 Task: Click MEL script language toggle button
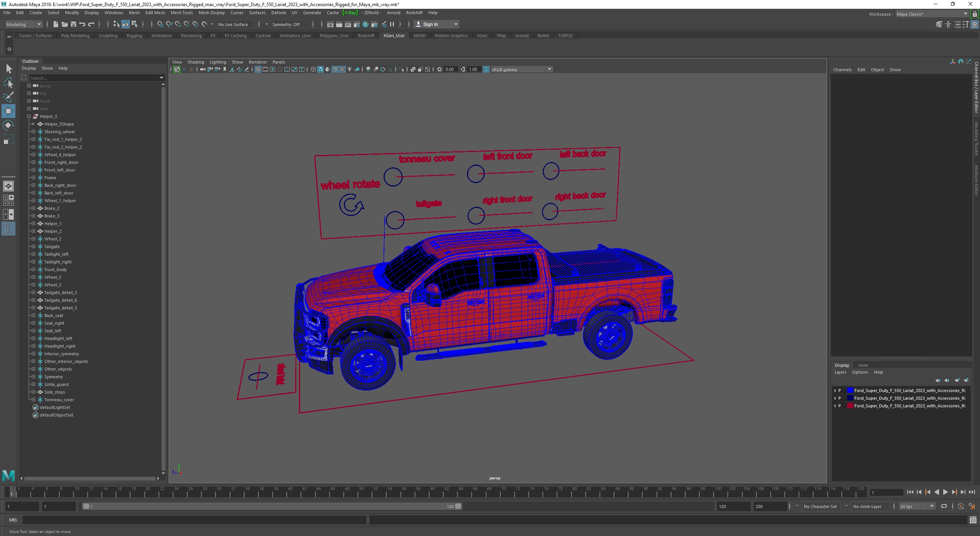click(x=13, y=520)
